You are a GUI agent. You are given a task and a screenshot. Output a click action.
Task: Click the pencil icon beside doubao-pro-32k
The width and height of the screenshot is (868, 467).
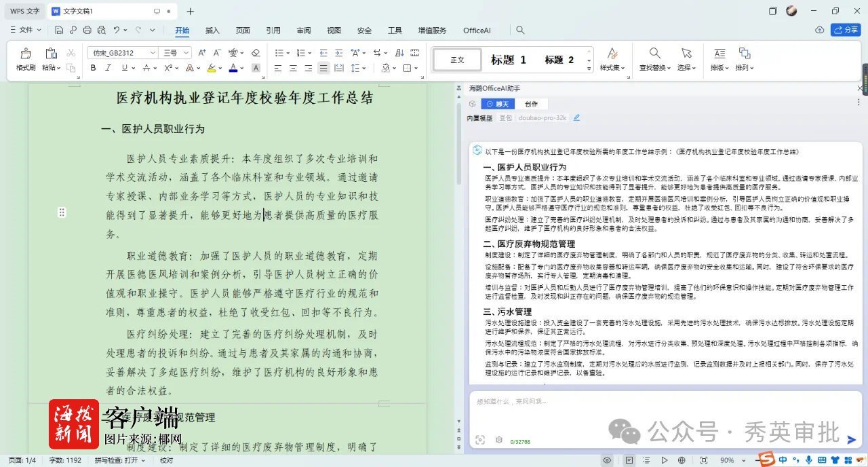tap(576, 117)
